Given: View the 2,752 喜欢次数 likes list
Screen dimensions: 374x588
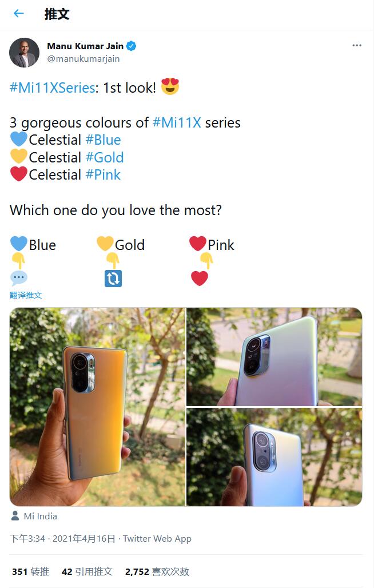Looking at the screenshot, I should [x=157, y=571].
